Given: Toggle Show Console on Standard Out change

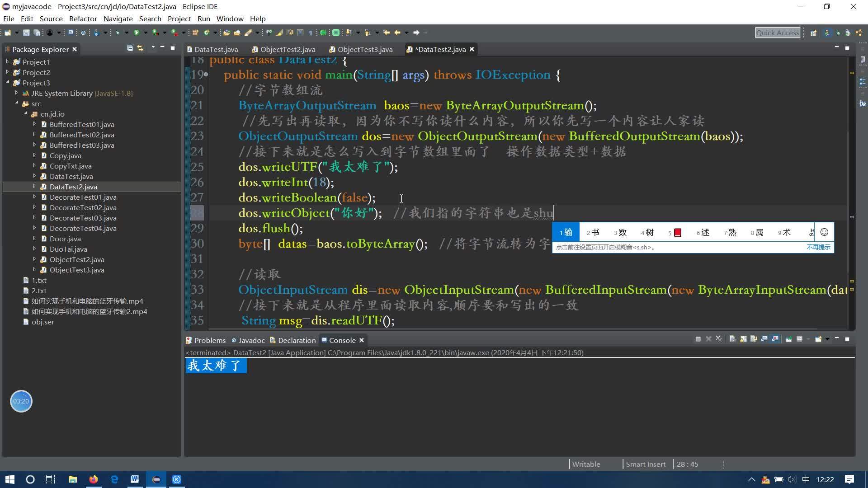Looking at the screenshot, I should point(764,339).
